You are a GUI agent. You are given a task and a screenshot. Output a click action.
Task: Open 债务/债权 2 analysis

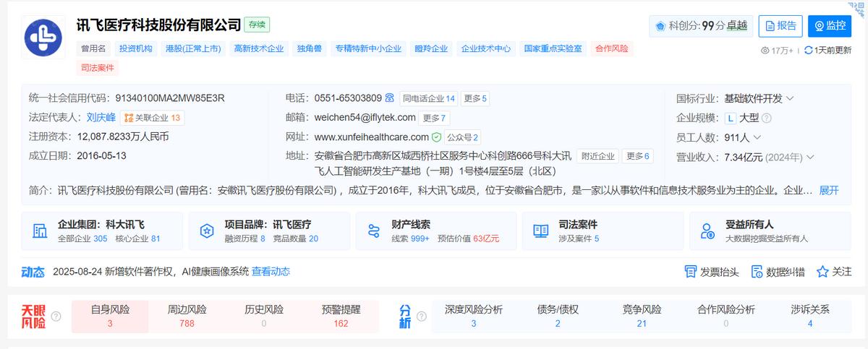click(x=558, y=316)
